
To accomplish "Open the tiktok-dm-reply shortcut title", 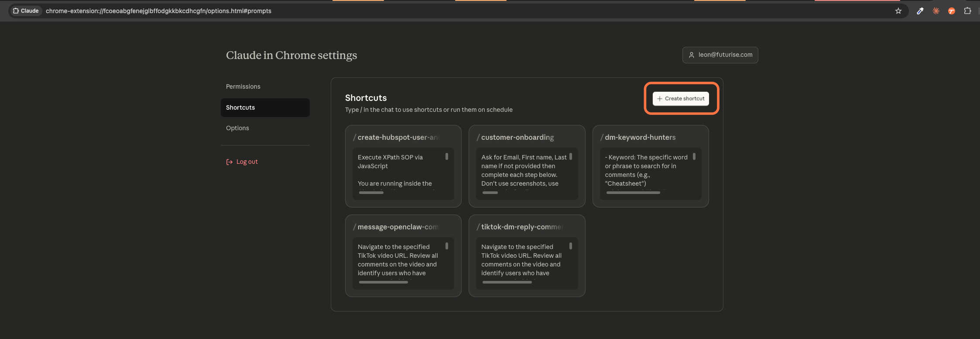I will click(x=520, y=227).
